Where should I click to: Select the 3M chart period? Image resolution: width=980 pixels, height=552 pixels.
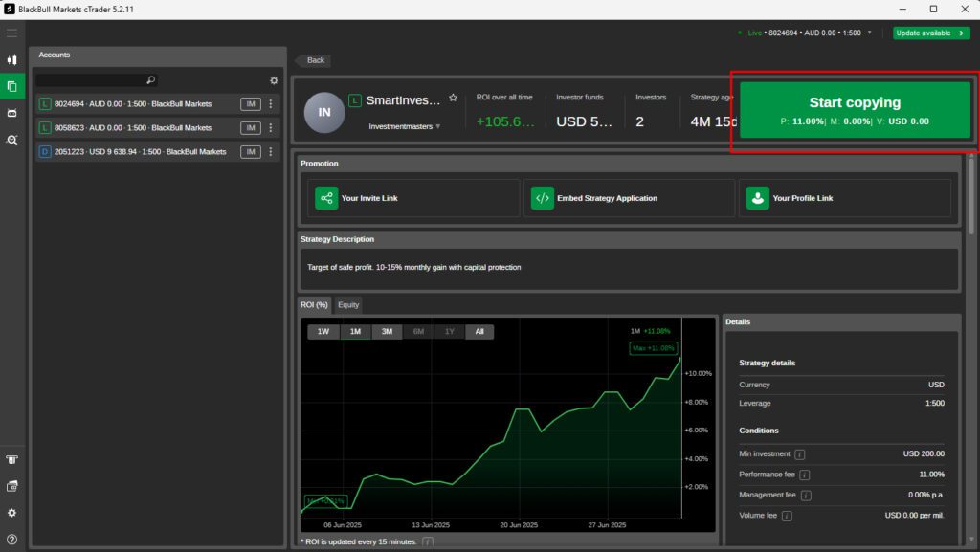[387, 332]
